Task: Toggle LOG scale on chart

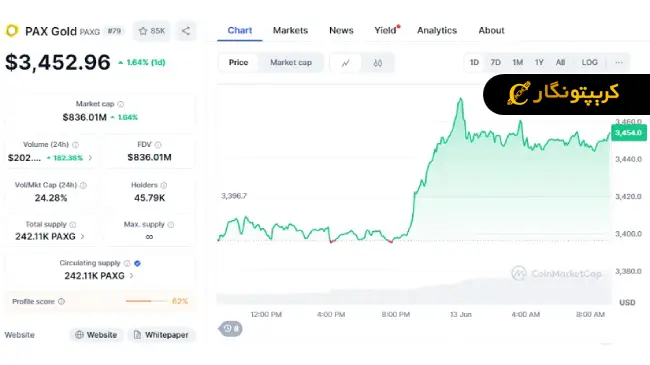Action: tap(589, 62)
